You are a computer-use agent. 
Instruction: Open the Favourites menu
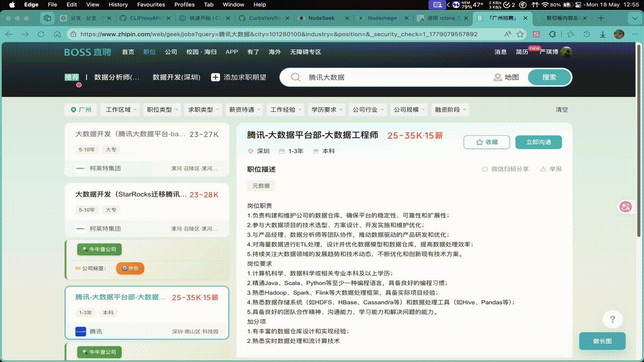click(x=151, y=5)
